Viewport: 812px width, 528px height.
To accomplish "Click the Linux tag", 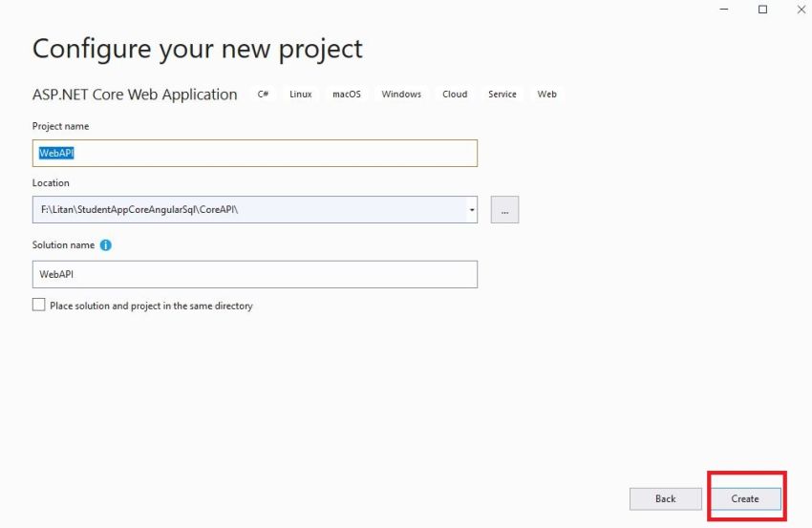I will [301, 95].
